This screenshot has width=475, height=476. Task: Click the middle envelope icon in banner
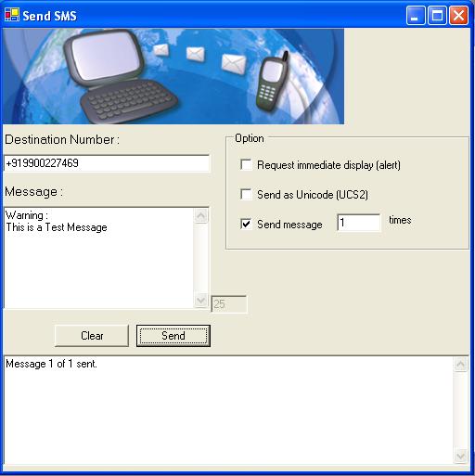pyautogui.click(x=196, y=54)
